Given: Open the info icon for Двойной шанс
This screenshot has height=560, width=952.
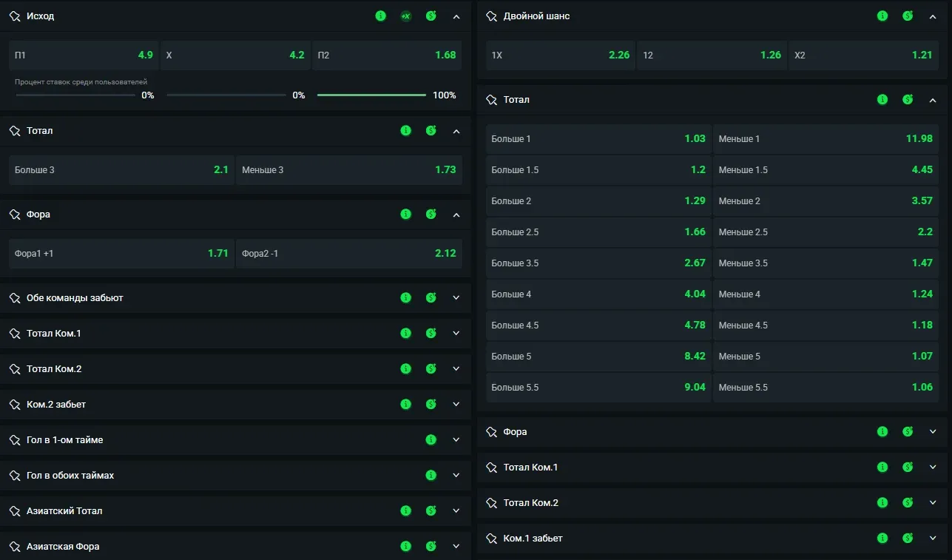Looking at the screenshot, I should pos(882,16).
